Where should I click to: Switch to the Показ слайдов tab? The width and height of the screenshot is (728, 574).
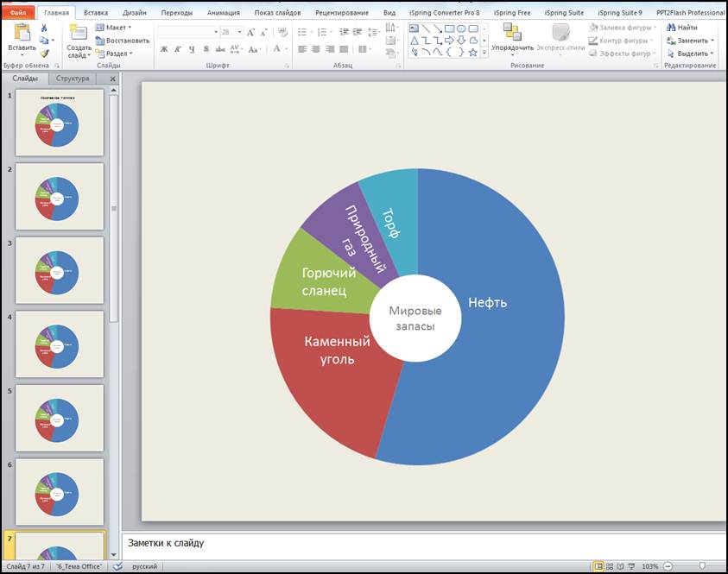[278, 13]
